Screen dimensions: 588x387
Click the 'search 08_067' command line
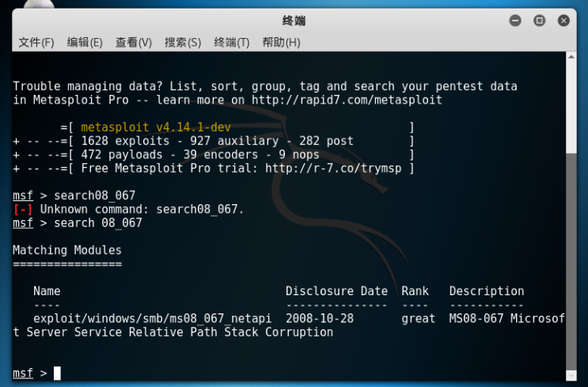[98, 223]
